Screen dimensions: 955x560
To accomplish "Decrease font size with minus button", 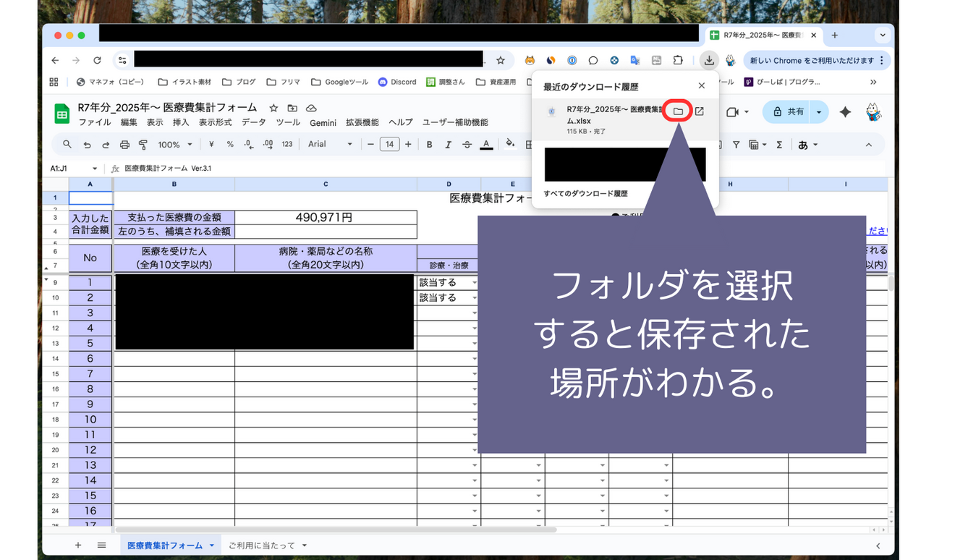I will tap(370, 145).
